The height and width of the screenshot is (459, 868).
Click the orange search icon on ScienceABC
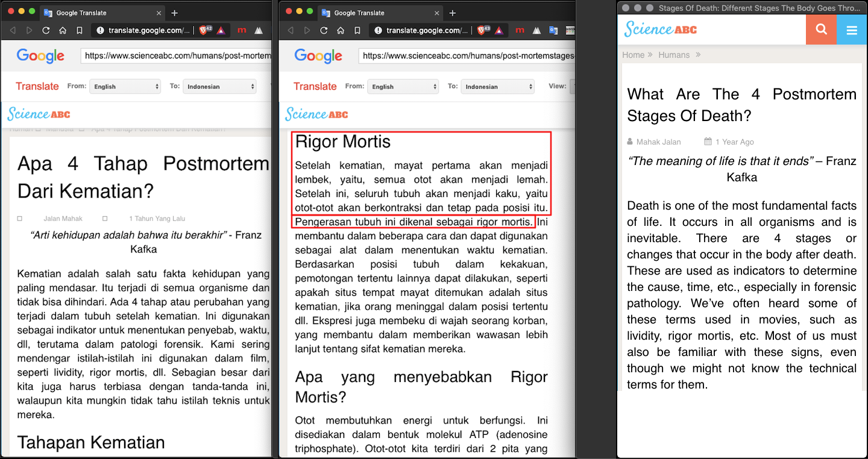pyautogui.click(x=821, y=30)
